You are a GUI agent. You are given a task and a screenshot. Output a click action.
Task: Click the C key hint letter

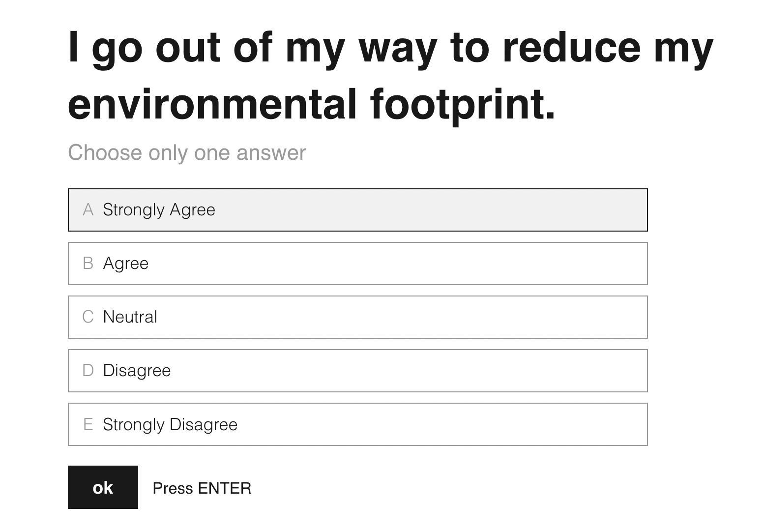click(88, 317)
